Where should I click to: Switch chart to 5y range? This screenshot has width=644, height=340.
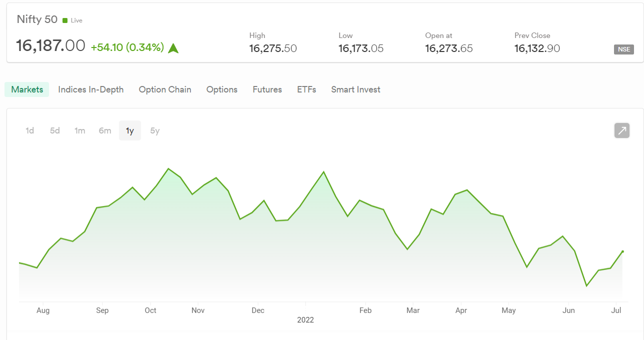click(x=155, y=130)
